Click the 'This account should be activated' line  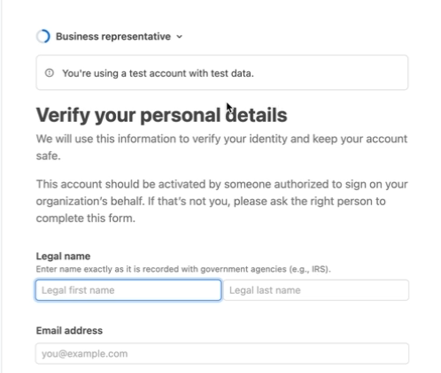[222, 184]
